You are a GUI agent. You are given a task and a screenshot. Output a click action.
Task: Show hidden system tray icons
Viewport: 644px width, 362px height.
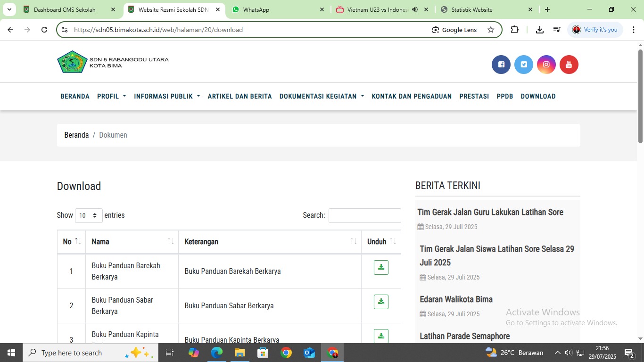pyautogui.click(x=557, y=353)
